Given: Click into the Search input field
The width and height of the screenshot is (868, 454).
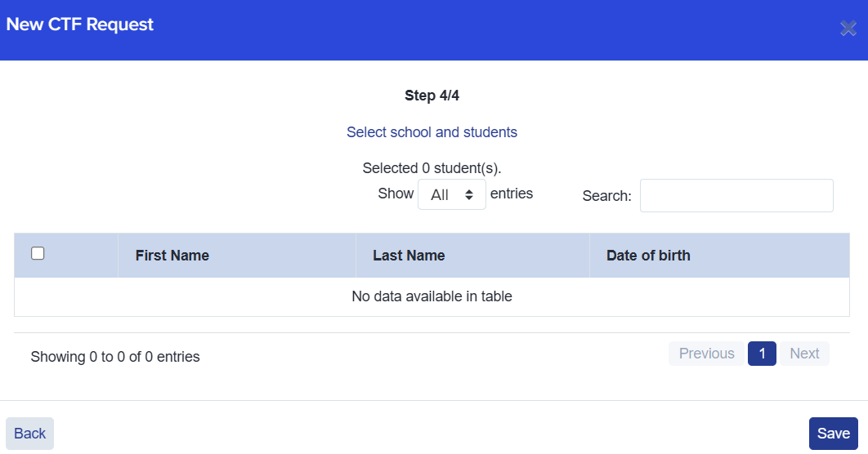Looking at the screenshot, I should pos(736,196).
